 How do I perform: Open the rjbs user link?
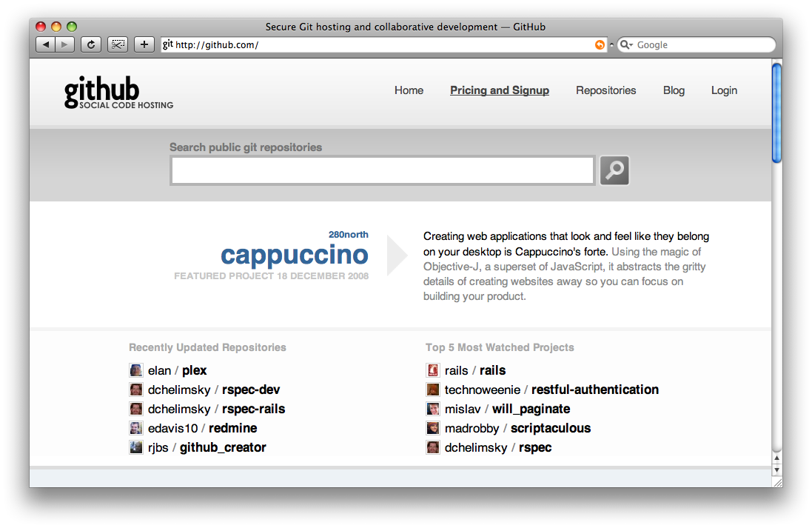tap(158, 448)
